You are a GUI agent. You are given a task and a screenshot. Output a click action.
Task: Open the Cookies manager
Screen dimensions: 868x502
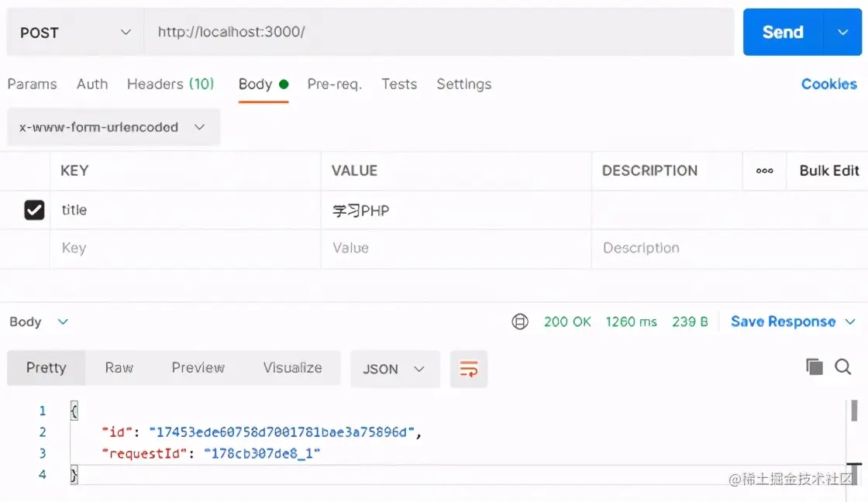[829, 84]
